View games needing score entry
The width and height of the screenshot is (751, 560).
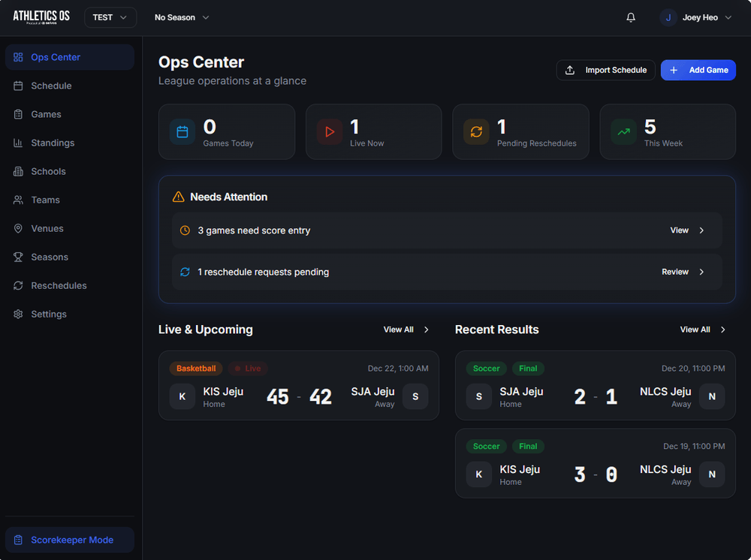(687, 230)
